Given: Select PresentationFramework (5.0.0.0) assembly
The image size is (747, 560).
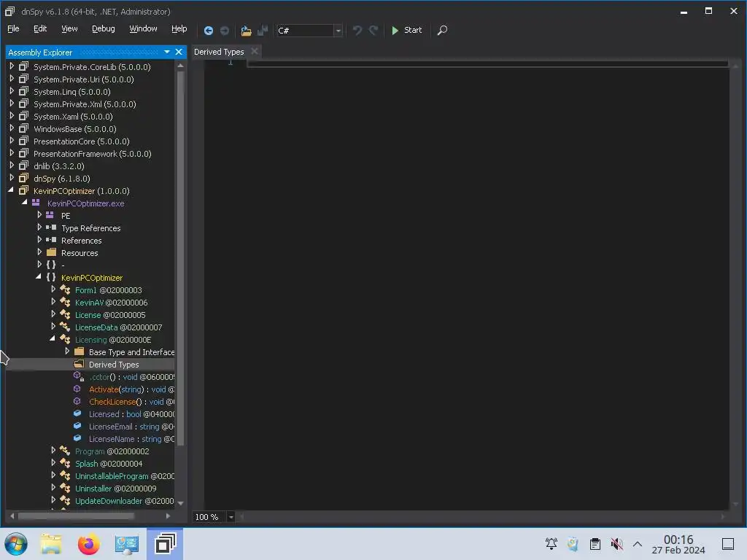Looking at the screenshot, I should (93, 154).
